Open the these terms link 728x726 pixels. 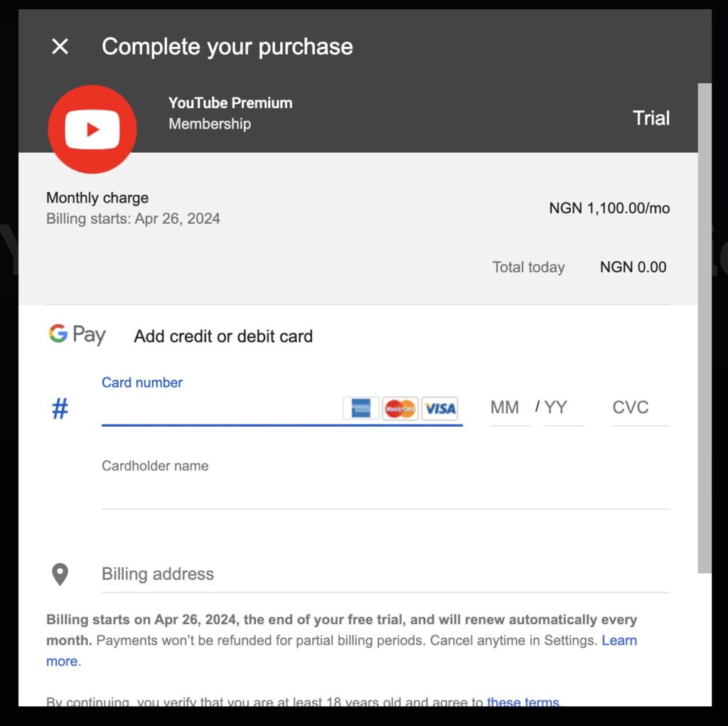(x=523, y=701)
